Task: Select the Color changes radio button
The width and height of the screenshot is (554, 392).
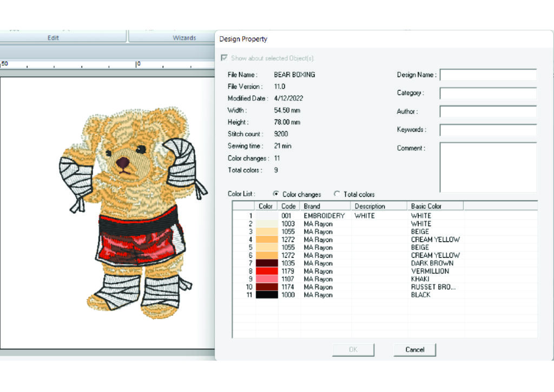Action: 276,194
